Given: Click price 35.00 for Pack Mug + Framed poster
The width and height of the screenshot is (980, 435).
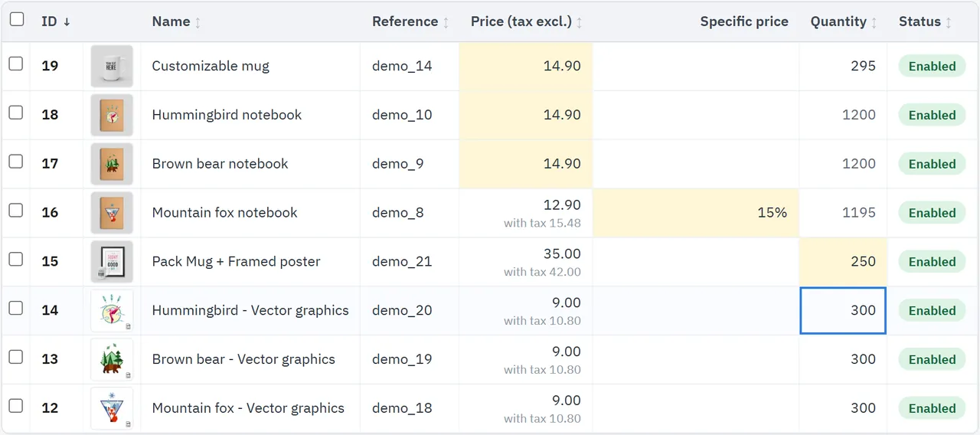Looking at the screenshot, I should pos(562,253).
